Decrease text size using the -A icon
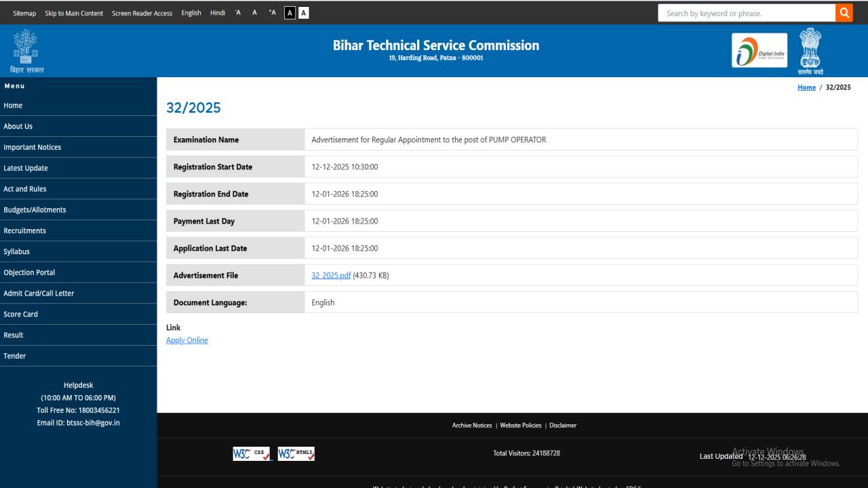868x488 pixels. (x=237, y=12)
